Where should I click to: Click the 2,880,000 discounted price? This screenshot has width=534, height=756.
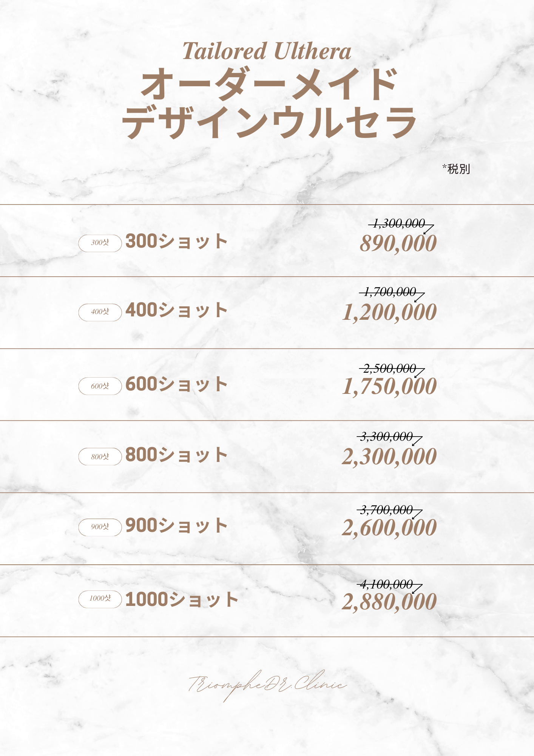coord(389,602)
